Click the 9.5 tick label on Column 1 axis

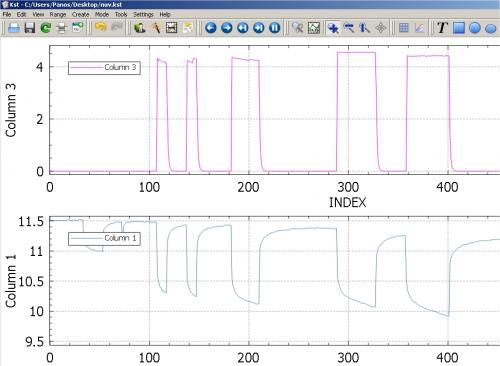tap(35, 342)
